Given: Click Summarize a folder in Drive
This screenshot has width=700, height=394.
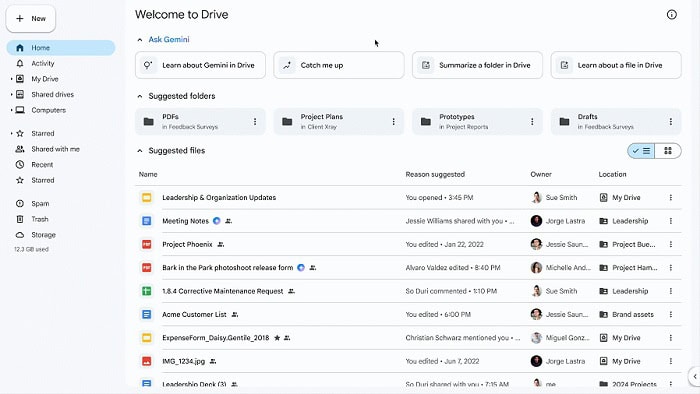Looking at the screenshot, I should pyautogui.click(x=477, y=65).
